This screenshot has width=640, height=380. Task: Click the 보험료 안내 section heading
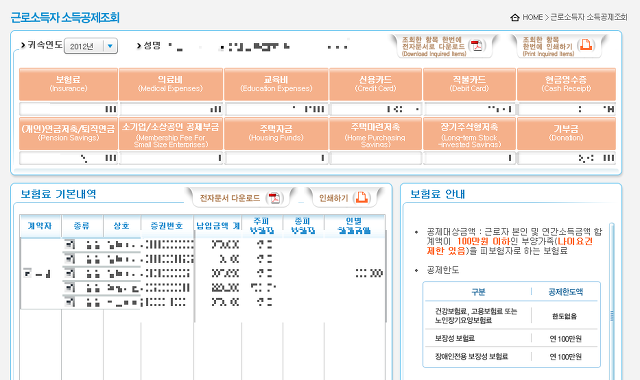tap(437, 194)
